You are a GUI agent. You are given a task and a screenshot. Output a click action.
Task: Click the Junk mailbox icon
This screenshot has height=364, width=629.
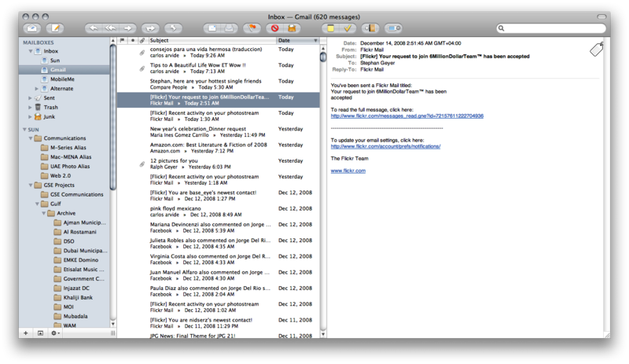click(x=38, y=116)
